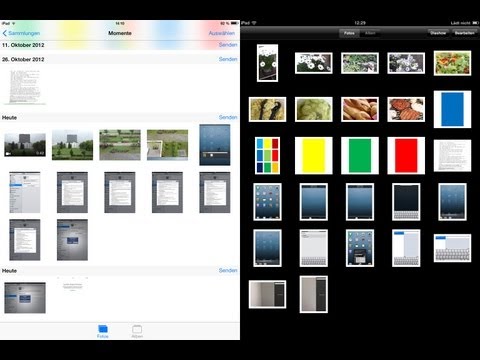Open orange flowers photo
The height and width of the screenshot is (360, 480).
(x=452, y=63)
